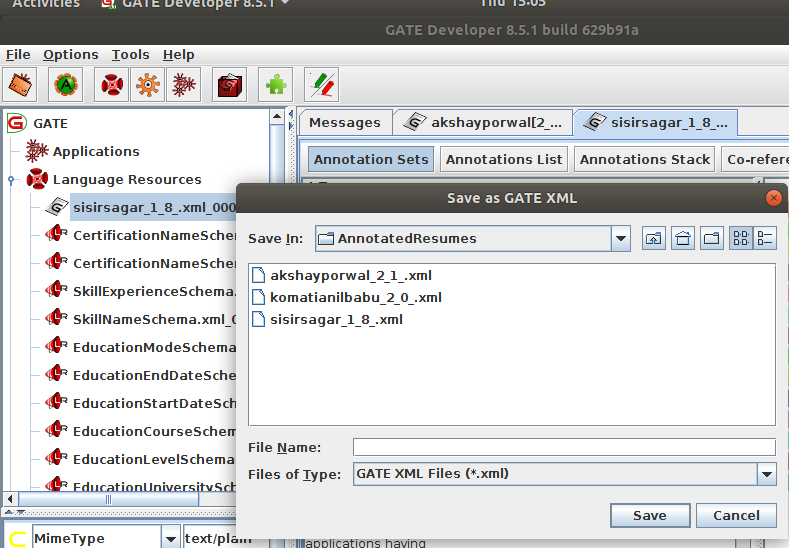Collapse the Language Resources tree node

11,180
